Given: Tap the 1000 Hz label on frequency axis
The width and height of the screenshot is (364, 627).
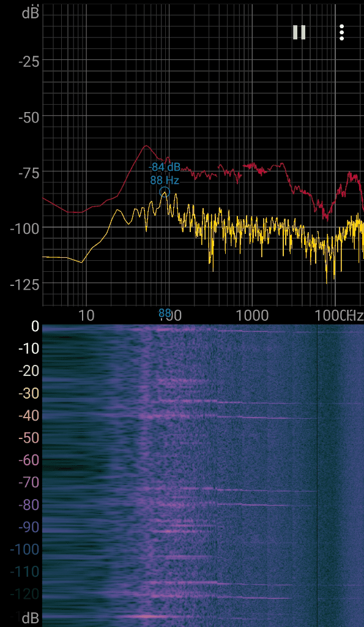Looking at the screenshot, I should 251,315.
